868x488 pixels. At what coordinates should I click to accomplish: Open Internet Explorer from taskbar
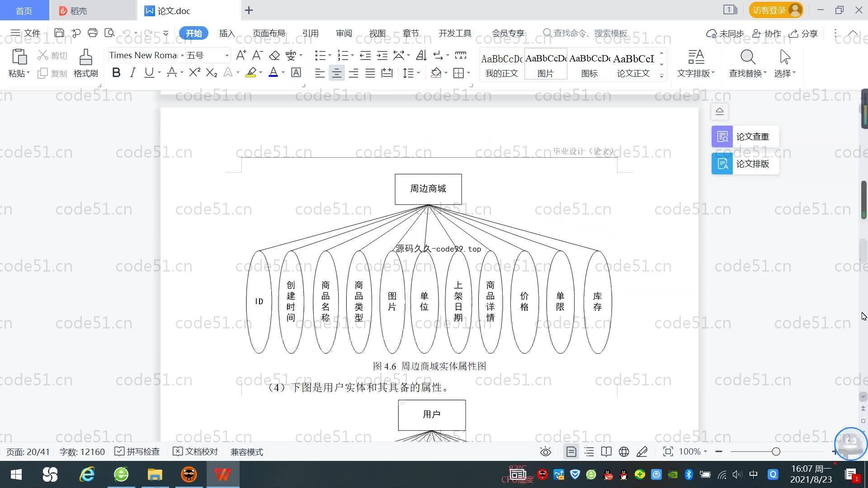tap(87, 474)
